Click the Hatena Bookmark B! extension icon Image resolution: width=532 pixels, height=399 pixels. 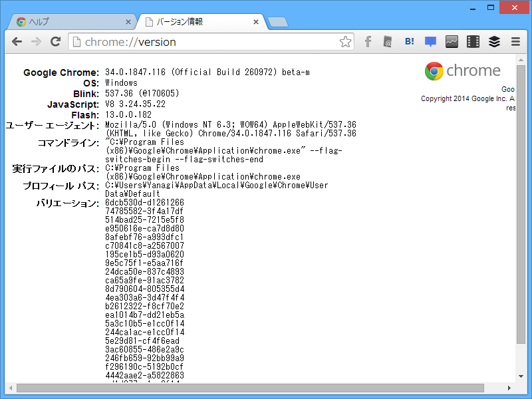pos(409,41)
